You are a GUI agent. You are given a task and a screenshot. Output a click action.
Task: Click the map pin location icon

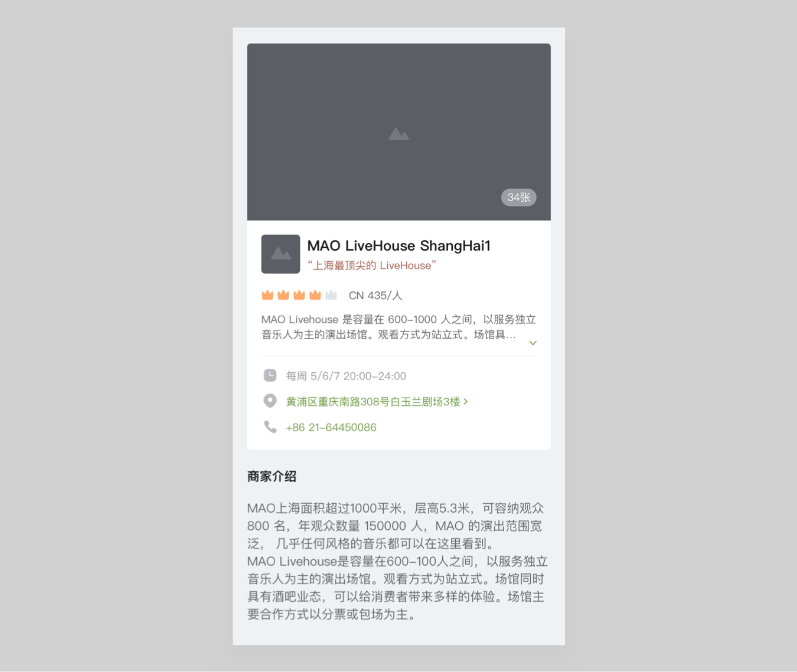pyautogui.click(x=270, y=401)
